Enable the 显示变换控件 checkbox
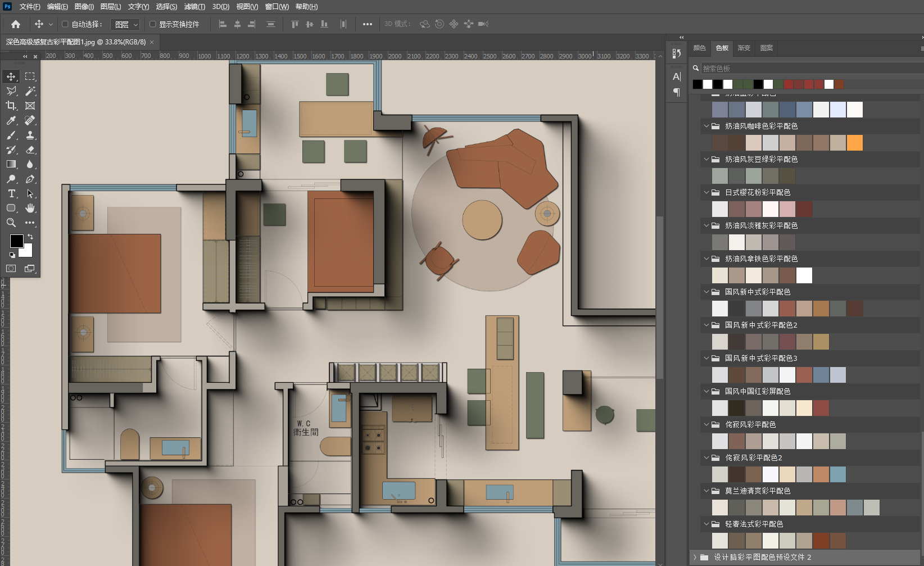This screenshot has height=566, width=924. tap(152, 24)
